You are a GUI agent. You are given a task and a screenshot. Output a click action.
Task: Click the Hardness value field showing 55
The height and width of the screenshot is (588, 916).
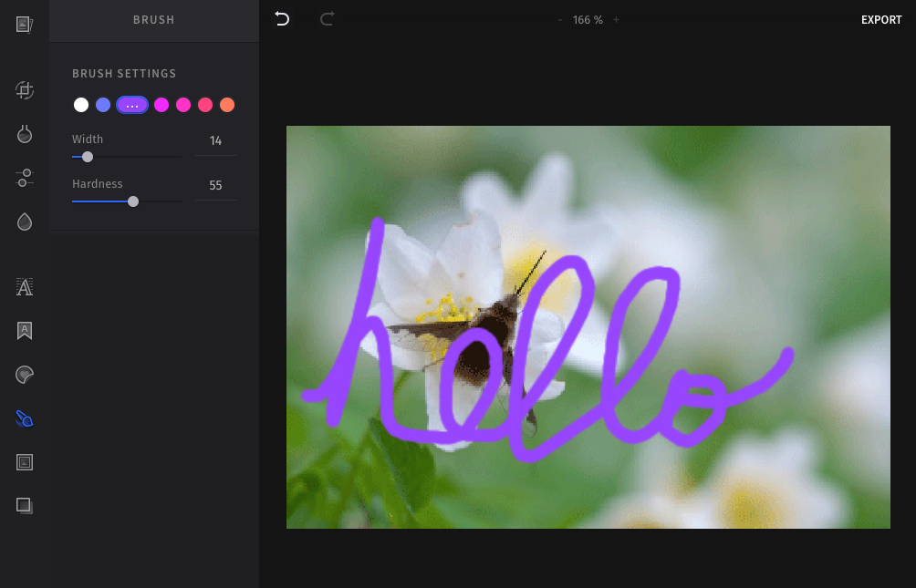[x=215, y=185]
